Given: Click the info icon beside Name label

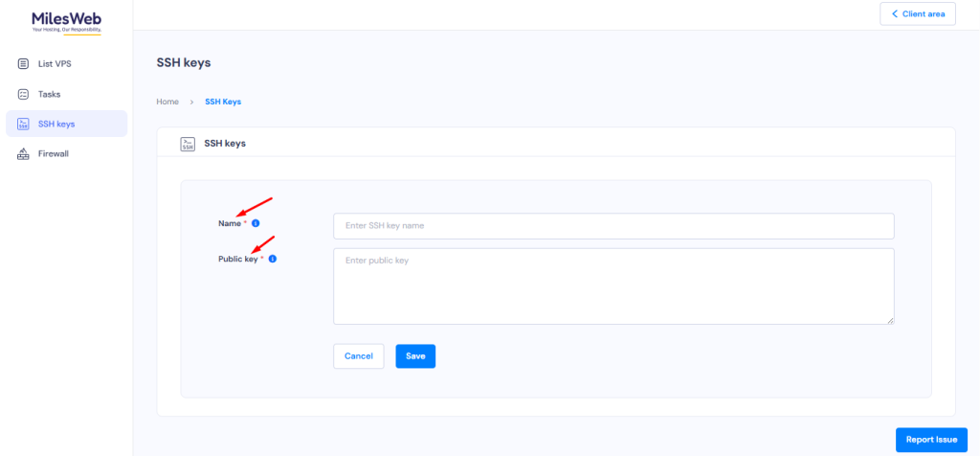Looking at the screenshot, I should (x=256, y=223).
